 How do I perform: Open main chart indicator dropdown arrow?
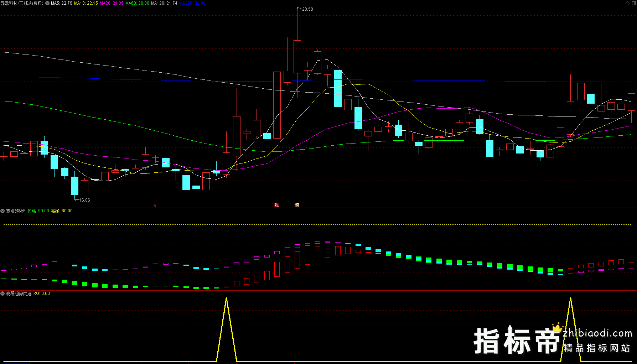(x=47, y=3)
